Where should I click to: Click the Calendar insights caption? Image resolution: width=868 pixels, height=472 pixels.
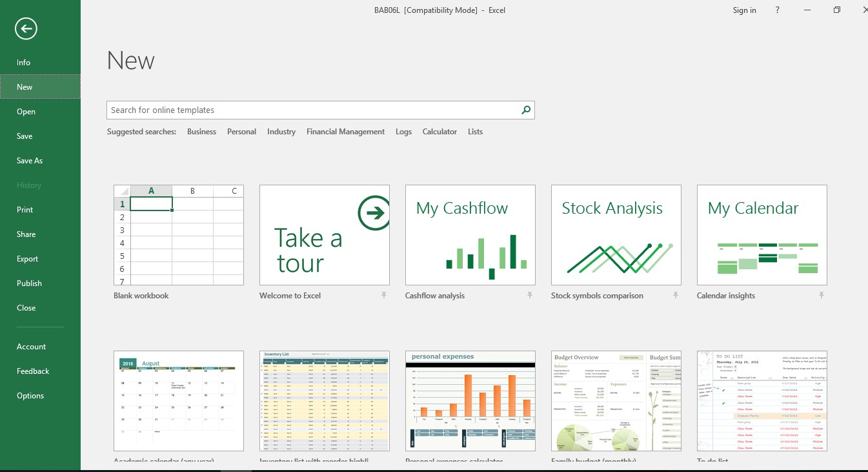click(726, 296)
